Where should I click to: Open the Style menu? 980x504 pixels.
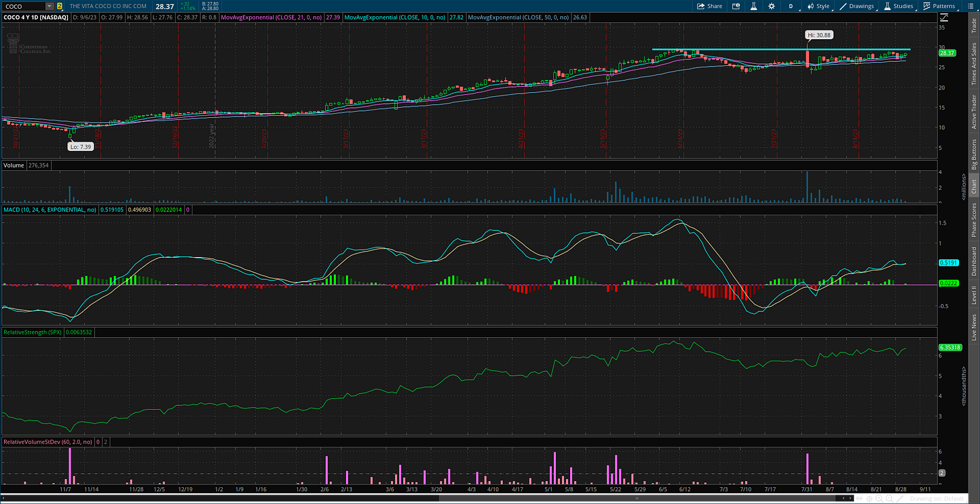click(x=818, y=5)
